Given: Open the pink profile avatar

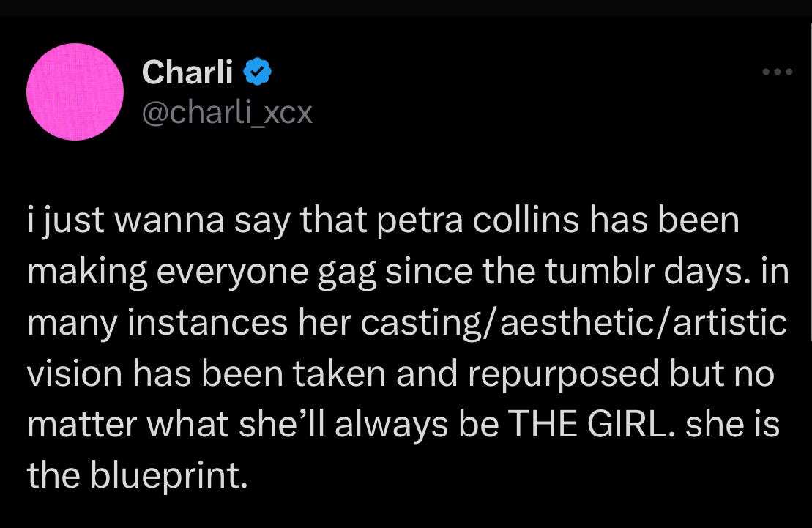Looking at the screenshot, I should pyautogui.click(x=74, y=92).
